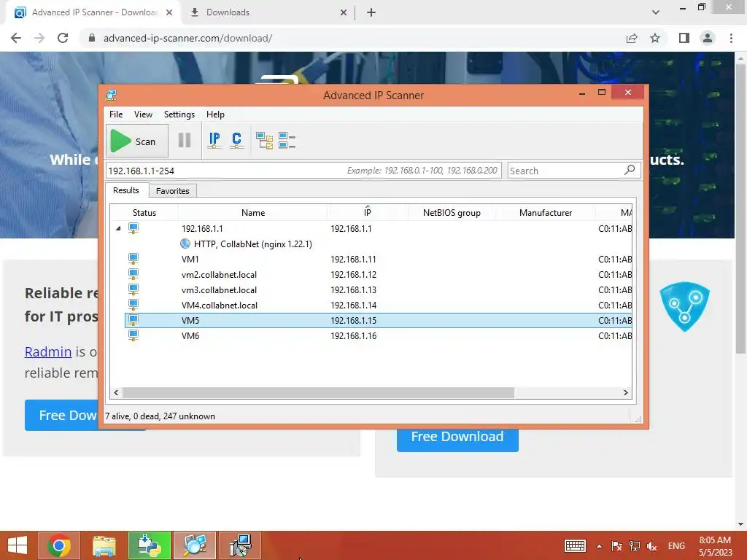Click the Chrome address bar URL
Screen dimensions: 747x560
tap(187, 38)
